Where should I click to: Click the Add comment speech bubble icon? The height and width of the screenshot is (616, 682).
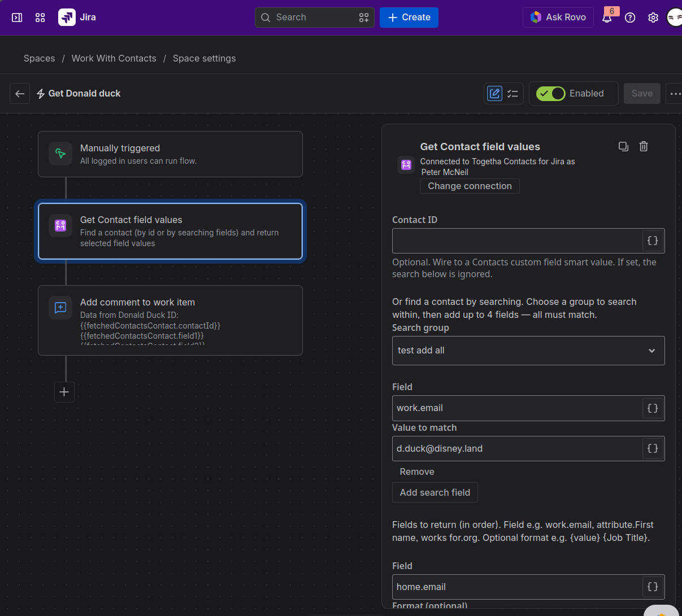[x=60, y=308]
